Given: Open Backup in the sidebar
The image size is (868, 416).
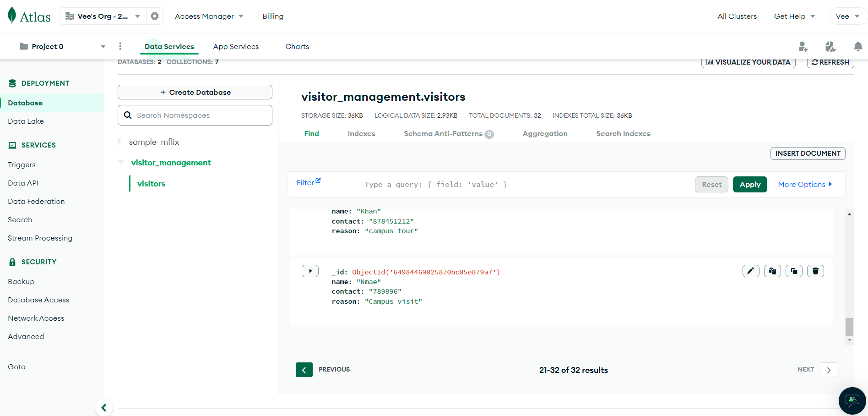Looking at the screenshot, I should coord(21,281).
